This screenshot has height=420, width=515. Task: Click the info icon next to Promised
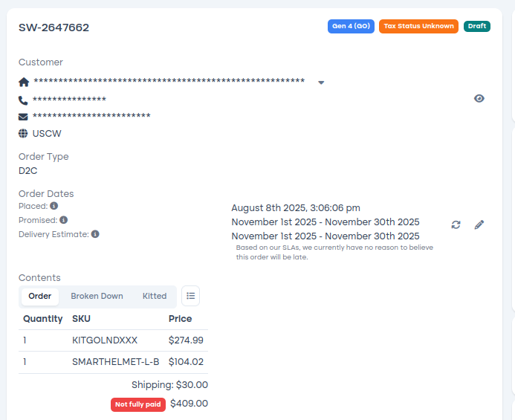pos(64,220)
